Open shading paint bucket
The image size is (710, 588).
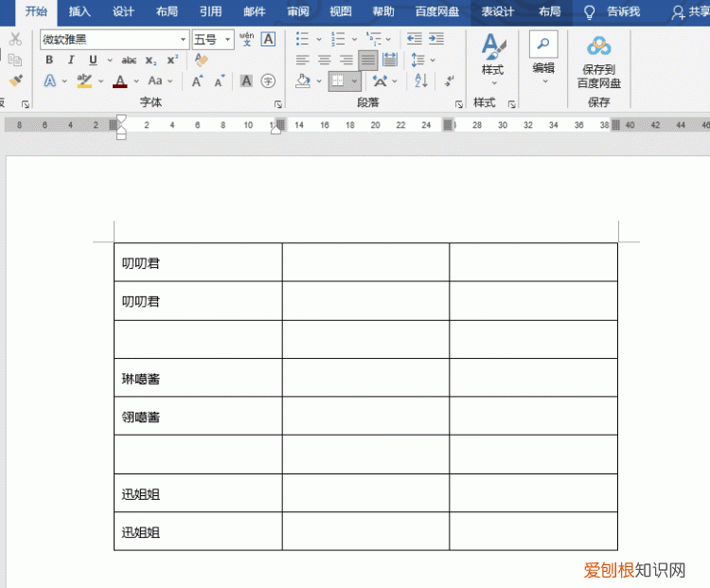(x=303, y=81)
